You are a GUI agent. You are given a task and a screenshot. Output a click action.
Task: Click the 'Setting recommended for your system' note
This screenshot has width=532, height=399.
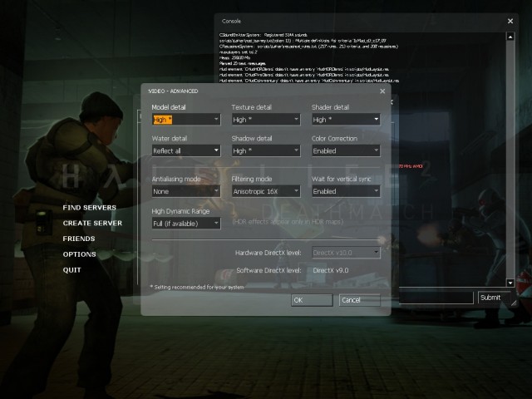197,287
